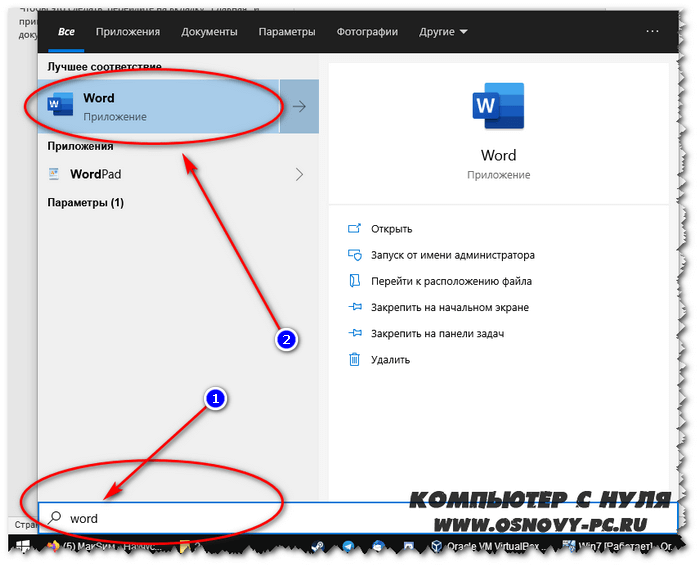Choose Запуск от имени администратора

click(452, 255)
